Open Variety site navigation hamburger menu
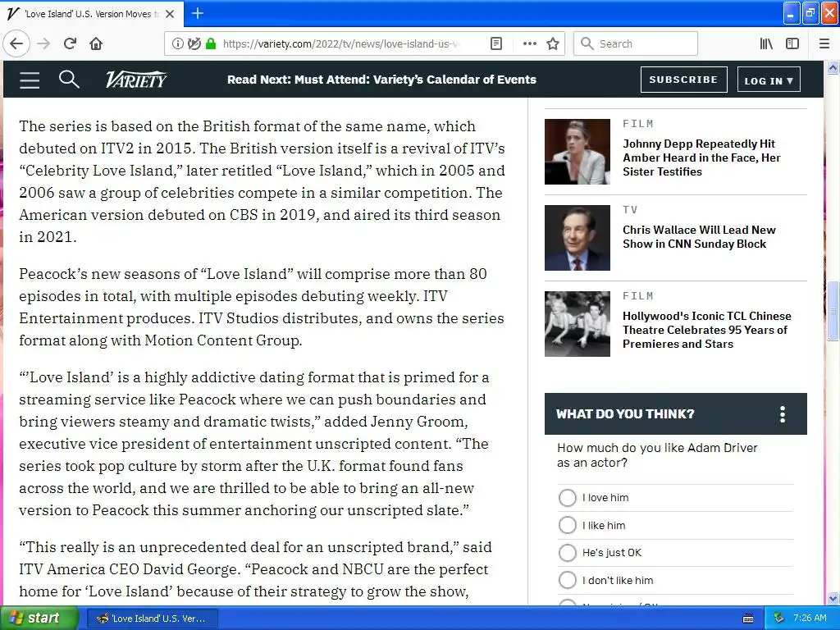The width and height of the screenshot is (840, 630). click(x=30, y=80)
